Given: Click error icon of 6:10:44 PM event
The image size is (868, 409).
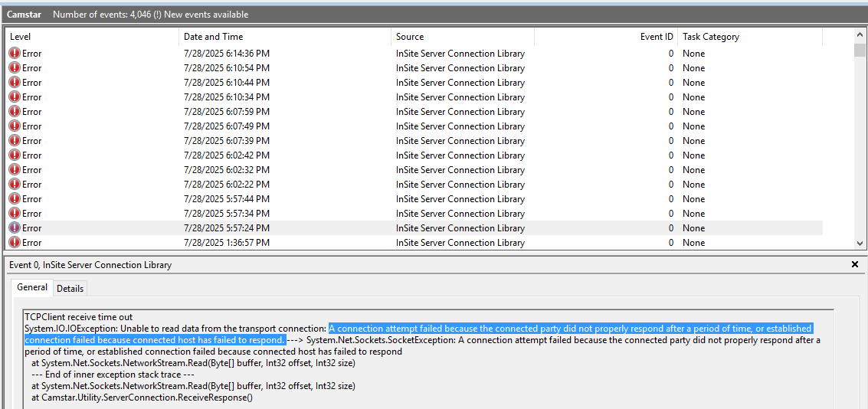Looking at the screenshot, I should pyautogui.click(x=15, y=83).
